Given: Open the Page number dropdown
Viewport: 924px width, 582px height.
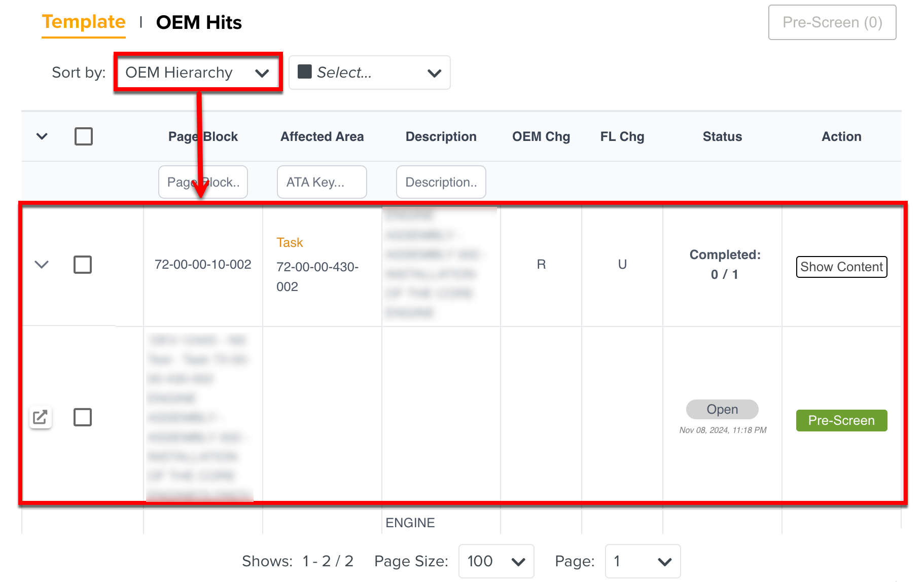Looking at the screenshot, I should coord(642,561).
